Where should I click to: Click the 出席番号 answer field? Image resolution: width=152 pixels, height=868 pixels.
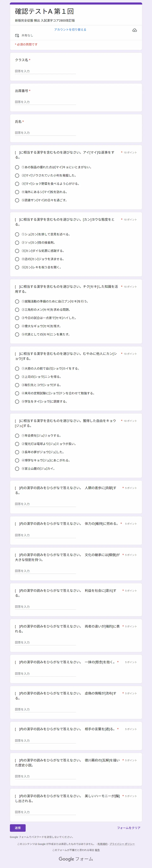45,102
